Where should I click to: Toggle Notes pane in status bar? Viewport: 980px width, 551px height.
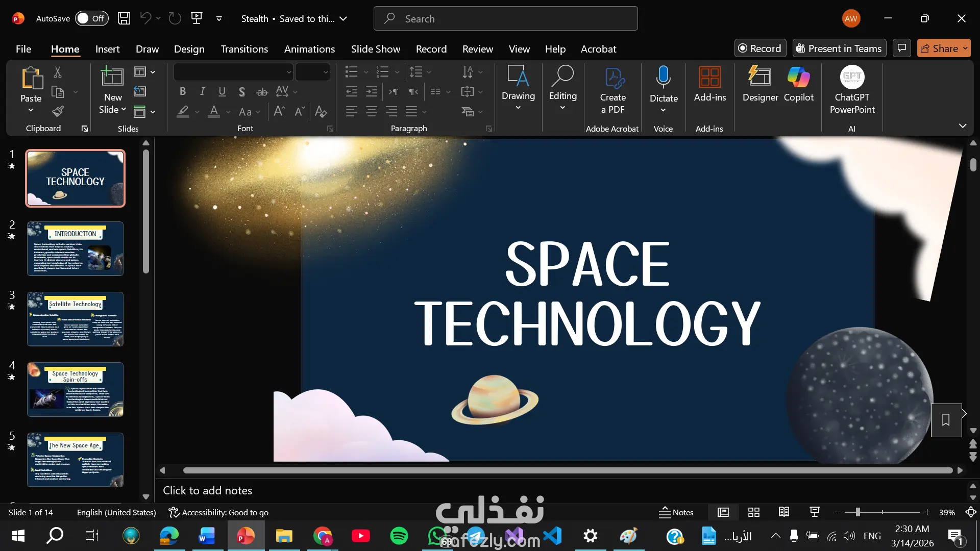(x=676, y=512)
